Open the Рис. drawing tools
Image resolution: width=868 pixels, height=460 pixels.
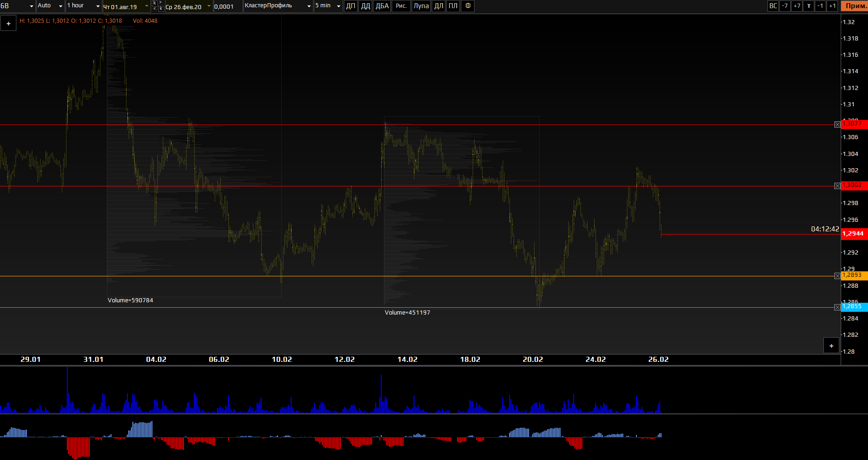coord(401,6)
